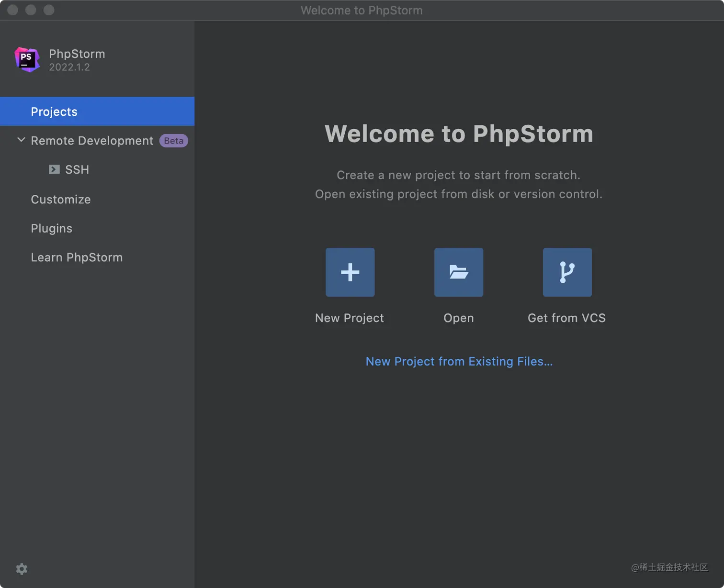Click the Get from VCS branch icon

567,272
